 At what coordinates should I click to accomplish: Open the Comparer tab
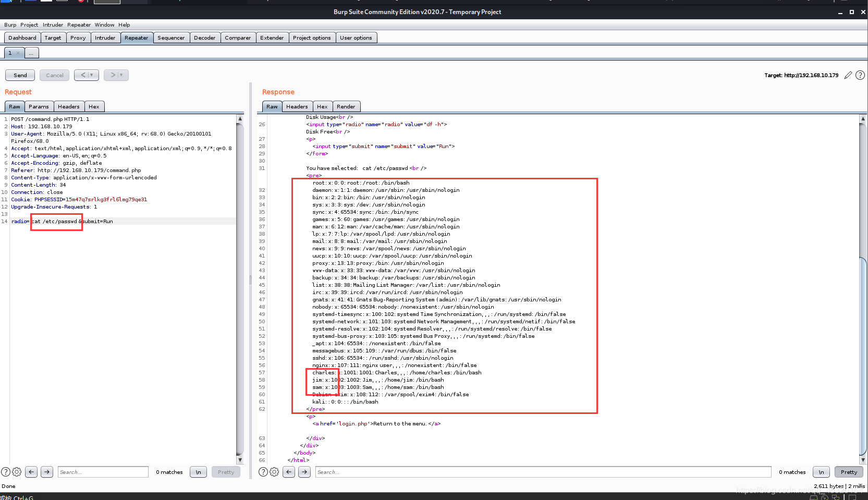pos(238,38)
